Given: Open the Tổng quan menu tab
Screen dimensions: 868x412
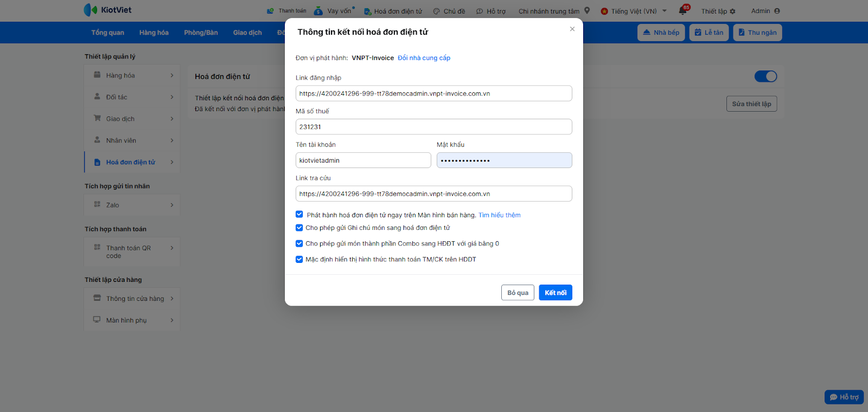Looking at the screenshot, I should tap(107, 33).
